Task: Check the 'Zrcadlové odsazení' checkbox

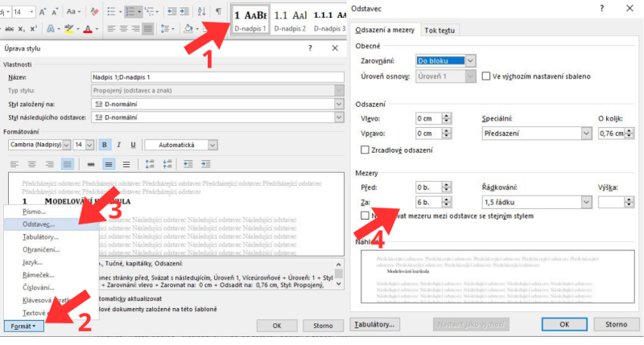Action: [365, 150]
